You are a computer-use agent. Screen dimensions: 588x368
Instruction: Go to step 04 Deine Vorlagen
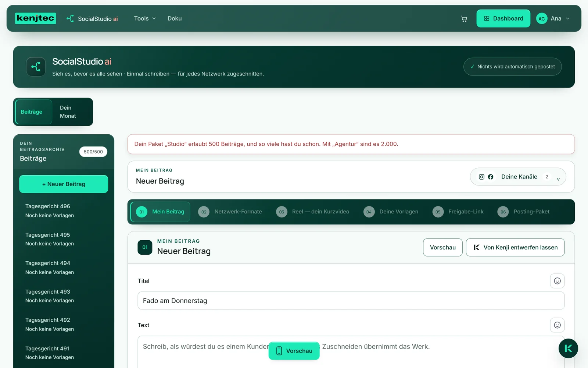tap(391, 212)
